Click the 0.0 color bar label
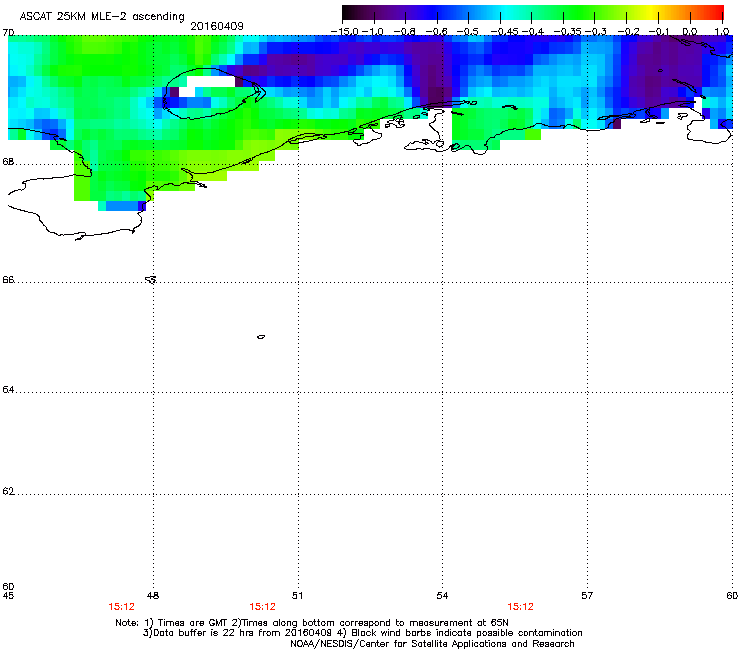Image resolution: width=740 pixels, height=650 pixels. [x=690, y=32]
